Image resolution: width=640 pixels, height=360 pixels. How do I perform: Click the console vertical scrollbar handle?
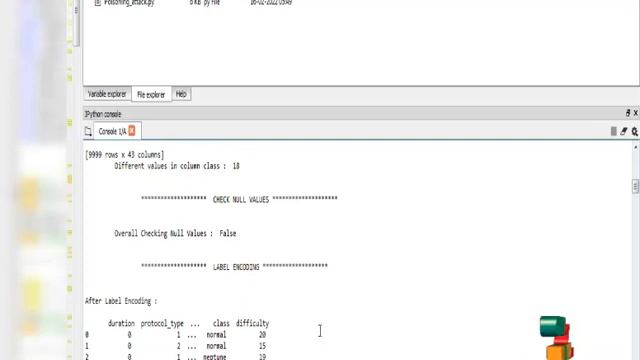click(x=636, y=186)
